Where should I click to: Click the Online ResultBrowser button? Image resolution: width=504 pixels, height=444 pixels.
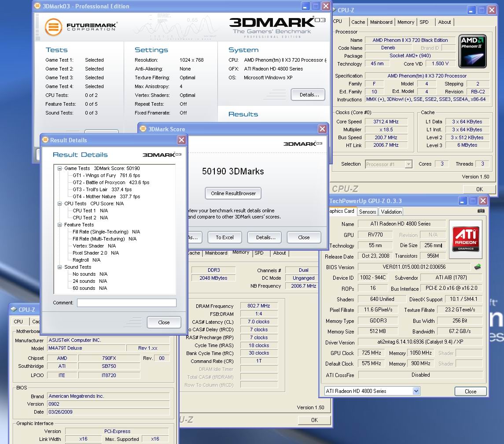(x=233, y=193)
